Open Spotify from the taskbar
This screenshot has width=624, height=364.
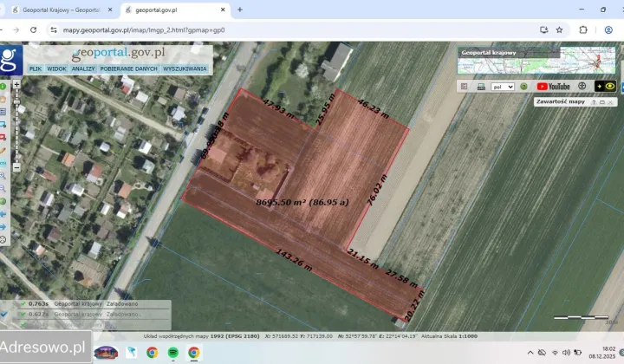[173, 353]
